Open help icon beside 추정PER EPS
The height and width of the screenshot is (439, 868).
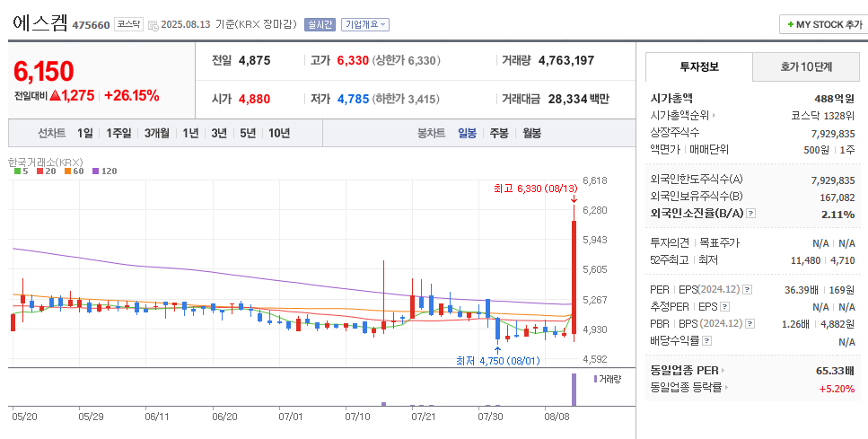coord(724,307)
